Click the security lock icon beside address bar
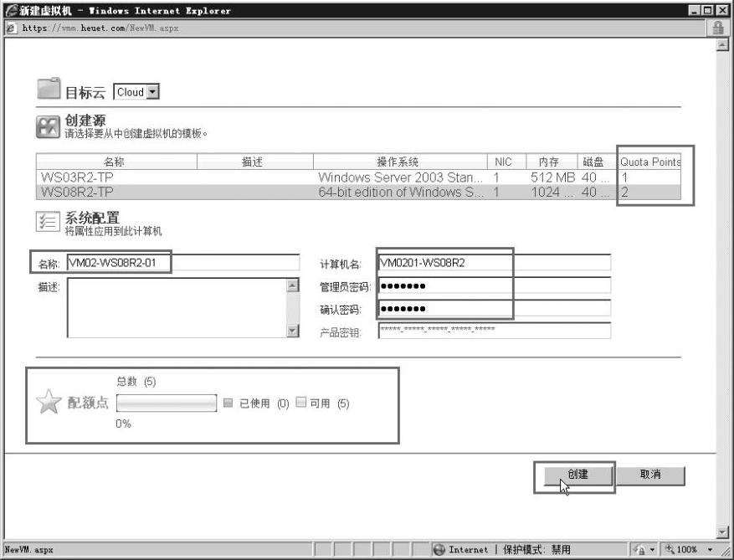Image resolution: width=734 pixels, height=560 pixels. 718,28
